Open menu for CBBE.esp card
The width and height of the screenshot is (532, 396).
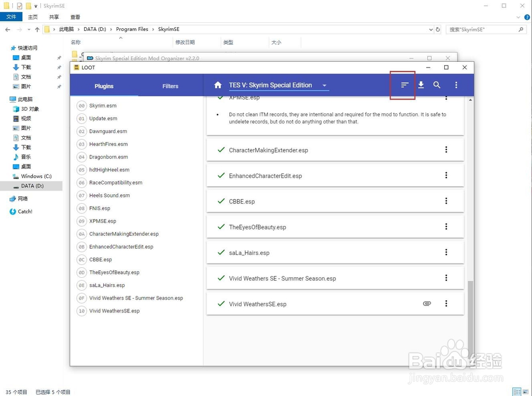[x=446, y=201]
